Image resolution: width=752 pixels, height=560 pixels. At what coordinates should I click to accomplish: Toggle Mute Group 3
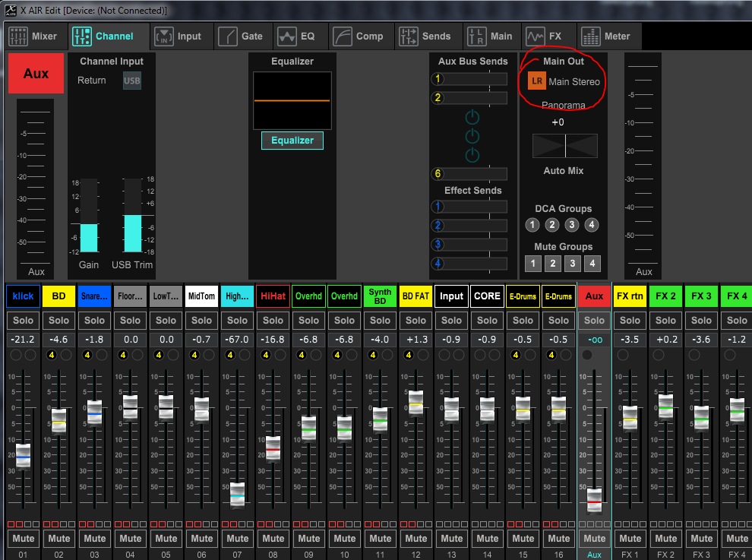point(573,264)
